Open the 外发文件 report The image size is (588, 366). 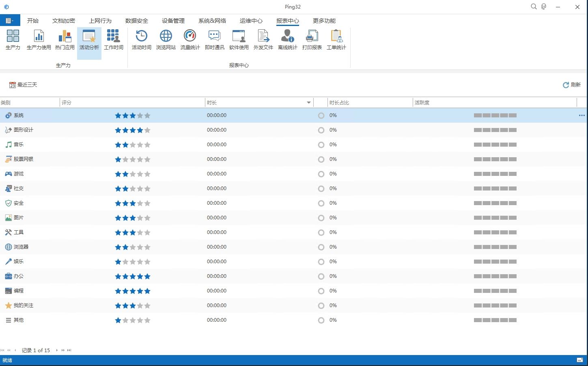(x=263, y=40)
